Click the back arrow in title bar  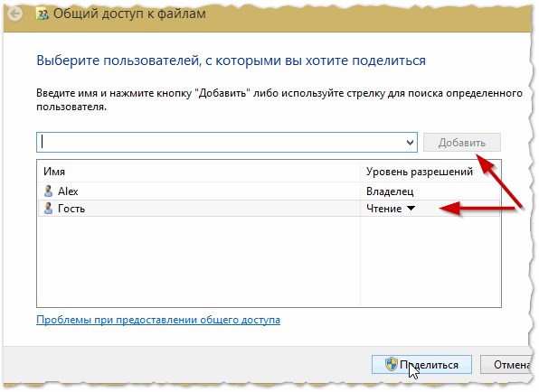click(x=15, y=14)
